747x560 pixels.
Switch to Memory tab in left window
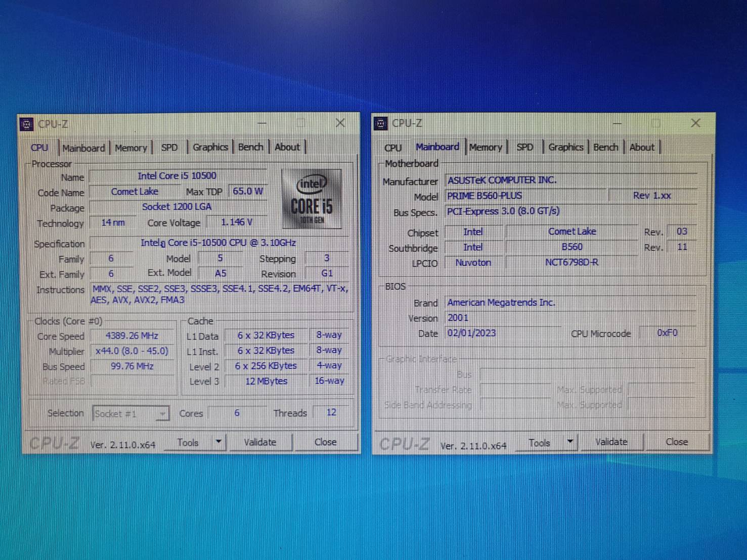[x=131, y=148]
